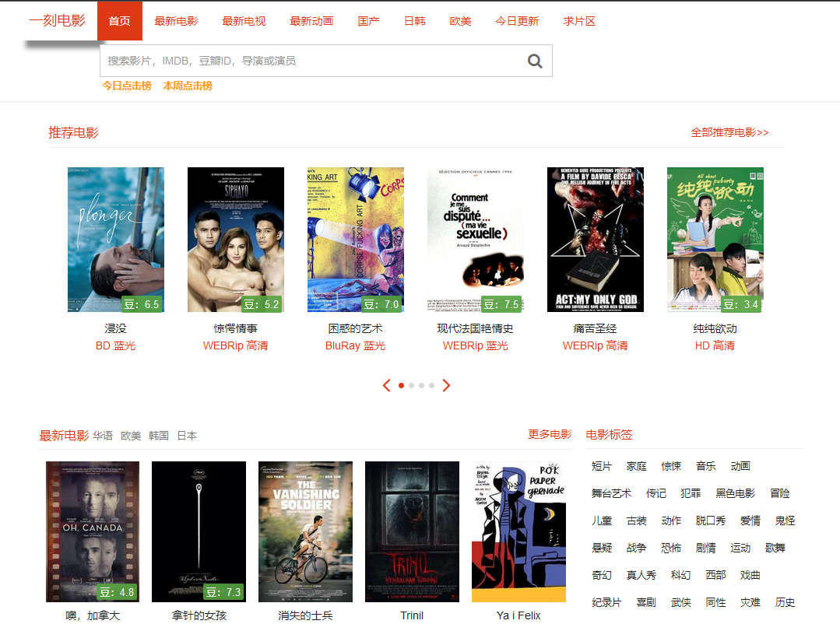Viewport: 840px width, 631px height.
Task: Open the 纯纯欲动 movie poster
Action: 715,239
